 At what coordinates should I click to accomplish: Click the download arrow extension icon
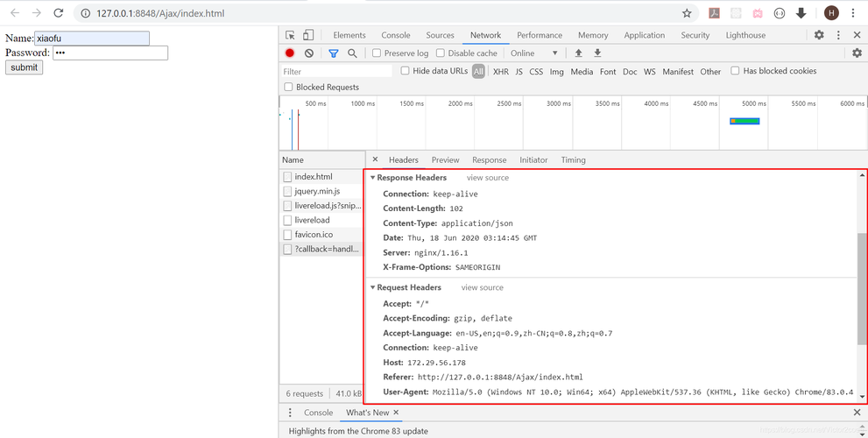pos(801,13)
